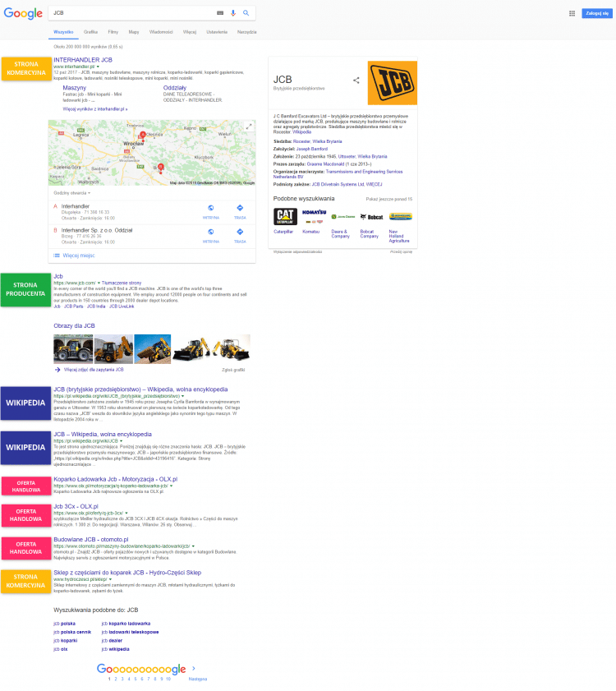Viewport: 616px width, 691px height.
Task: Open the Jcb 3Cx - OLX.pl result
Action: click(76, 506)
